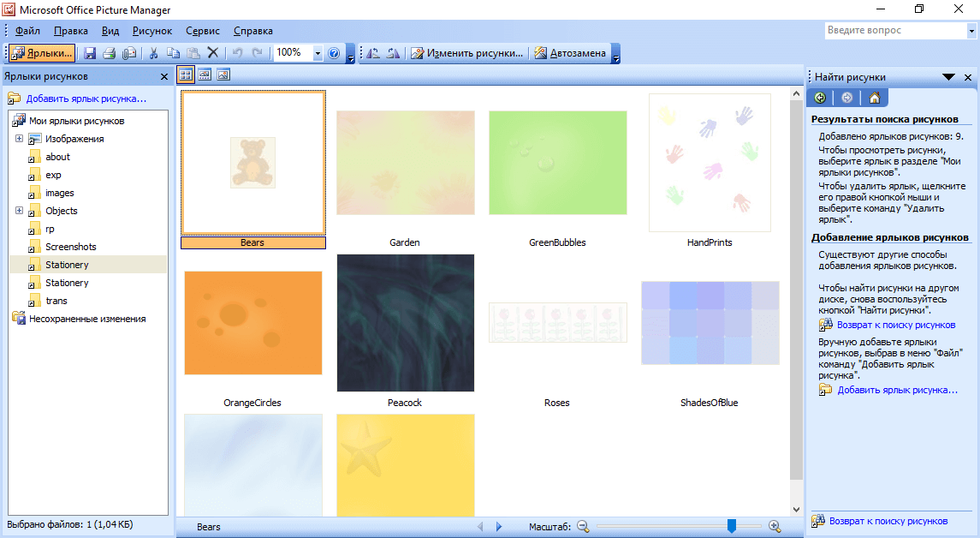Switch to Single Picture view mode
The width and height of the screenshot is (980, 538).
[223, 75]
